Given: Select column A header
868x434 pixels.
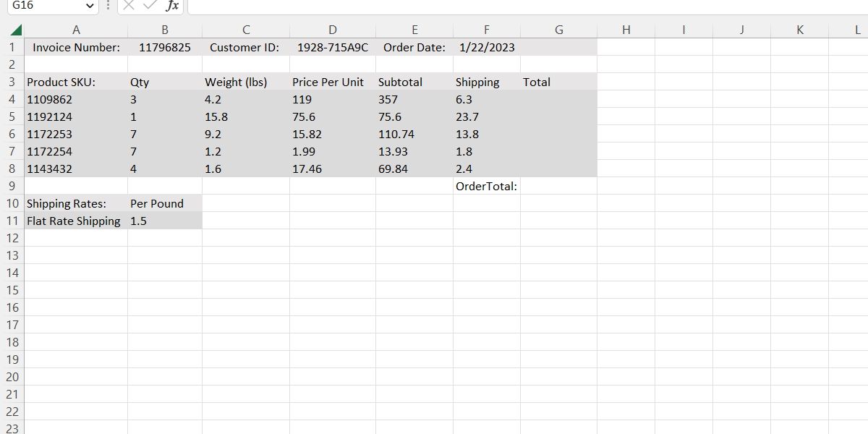Looking at the screenshot, I should pos(76,30).
